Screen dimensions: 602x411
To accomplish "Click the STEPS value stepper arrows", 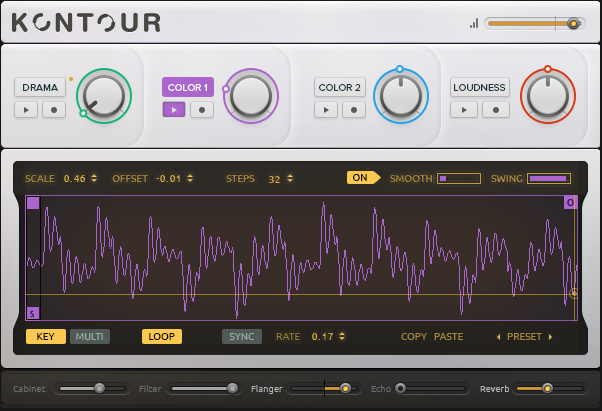I will click(290, 178).
